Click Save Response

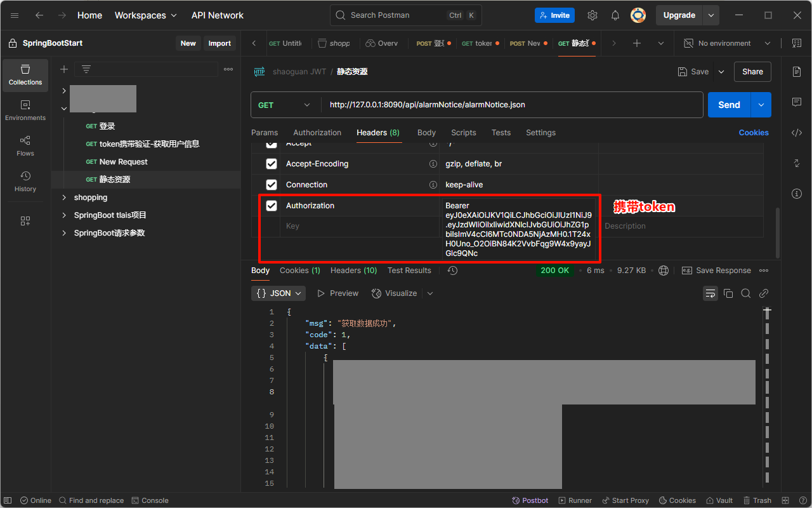pos(716,271)
